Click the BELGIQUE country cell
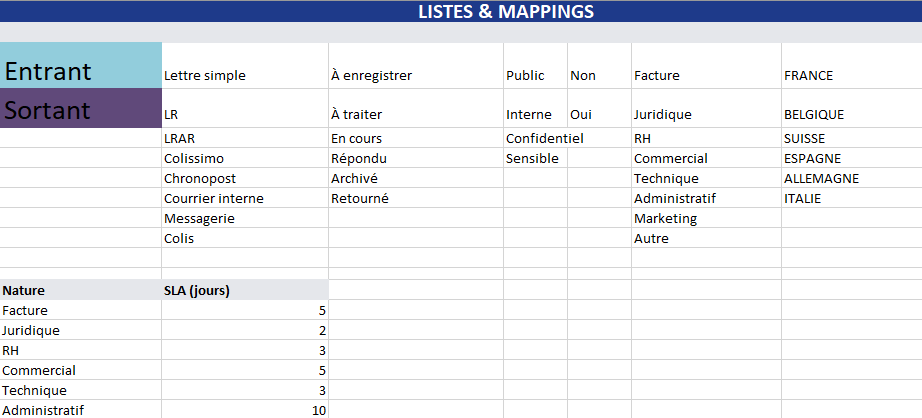 tap(850, 115)
